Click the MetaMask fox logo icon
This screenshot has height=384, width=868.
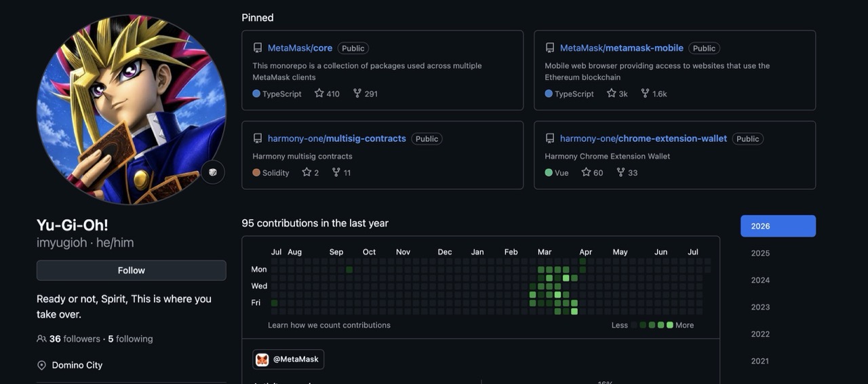(x=262, y=360)
